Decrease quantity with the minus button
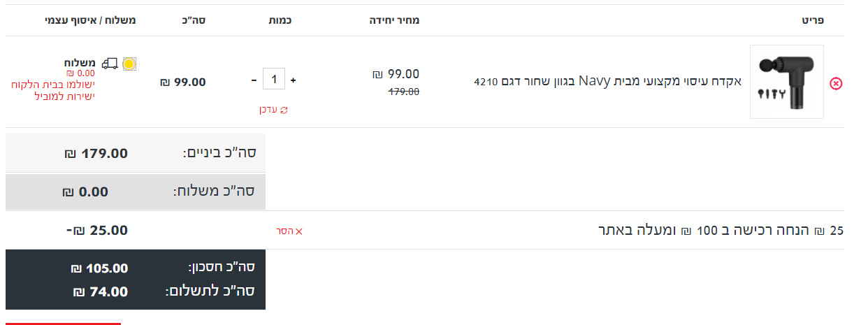This screenshot has height=325, width=868. coord(253,80)
